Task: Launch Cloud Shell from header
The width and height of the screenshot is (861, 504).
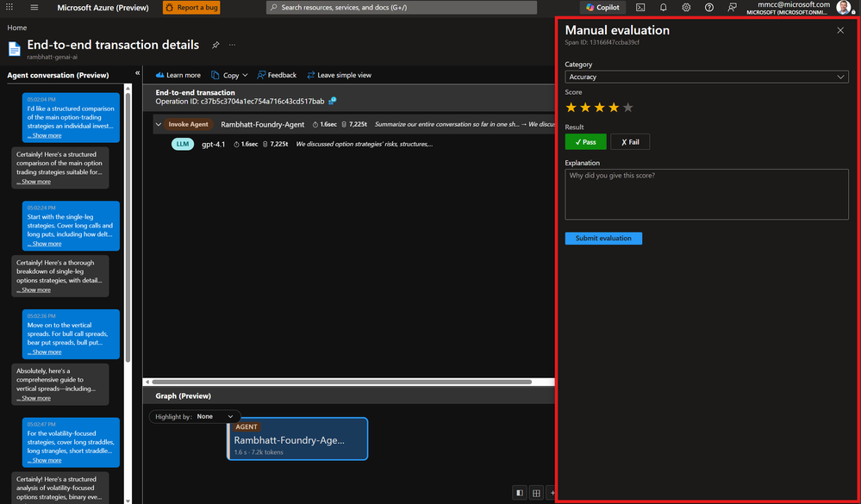Action: [640, 8]
